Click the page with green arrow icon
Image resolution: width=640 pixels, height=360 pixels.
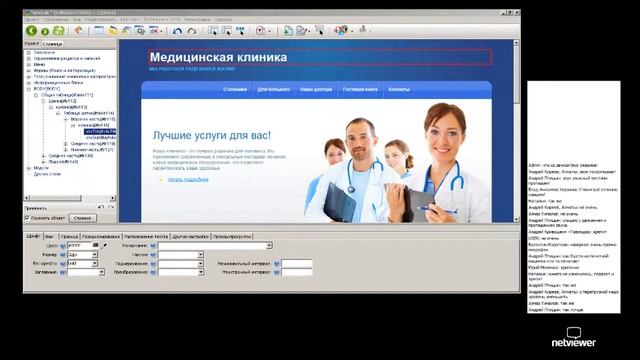point(288,31)
